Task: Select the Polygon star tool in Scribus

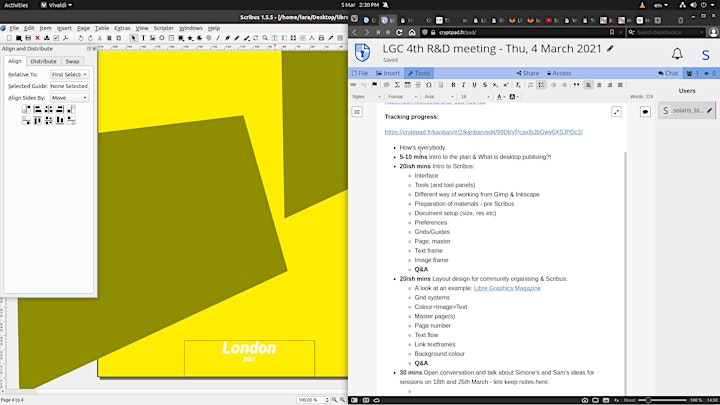Action: (x=190, y=38)
